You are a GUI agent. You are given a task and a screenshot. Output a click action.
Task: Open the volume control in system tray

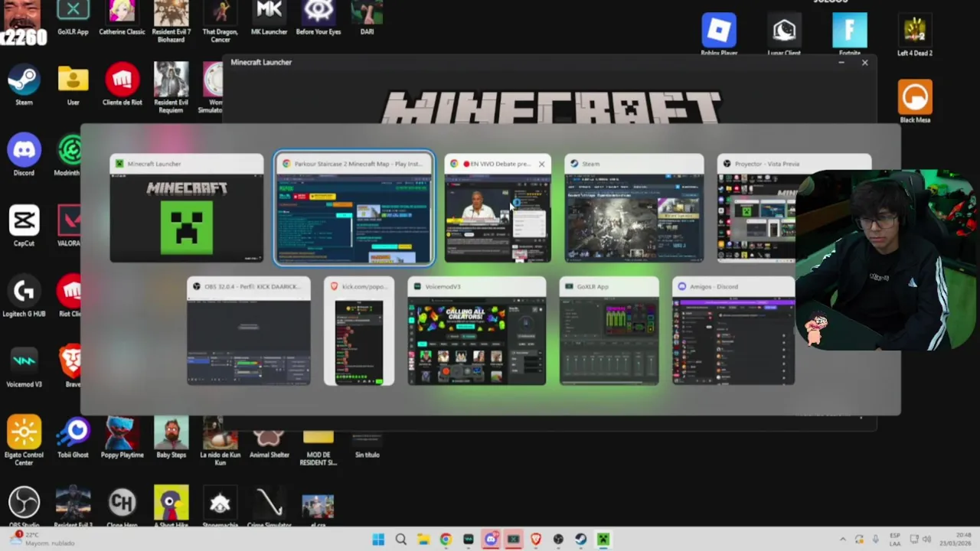926,540
